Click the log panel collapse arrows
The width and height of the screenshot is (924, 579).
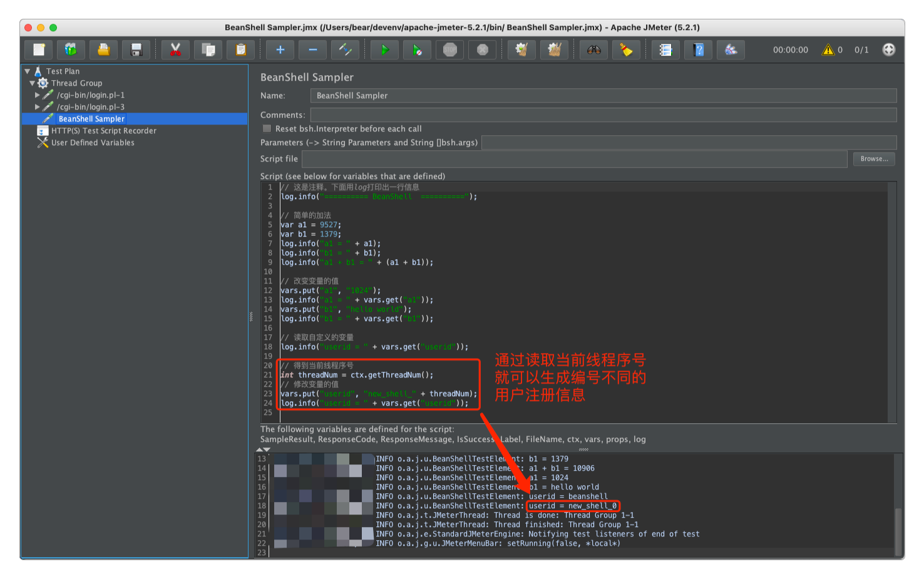(x=264, y=449)
